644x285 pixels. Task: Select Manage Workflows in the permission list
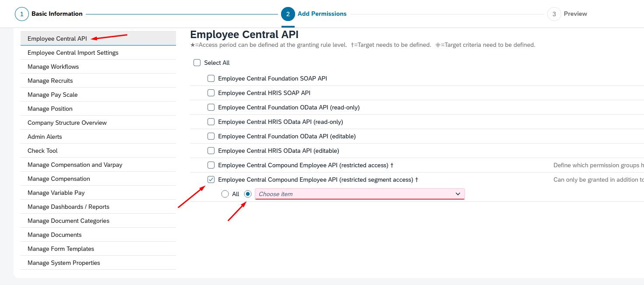pyautogui.click(x=53, y=67)
